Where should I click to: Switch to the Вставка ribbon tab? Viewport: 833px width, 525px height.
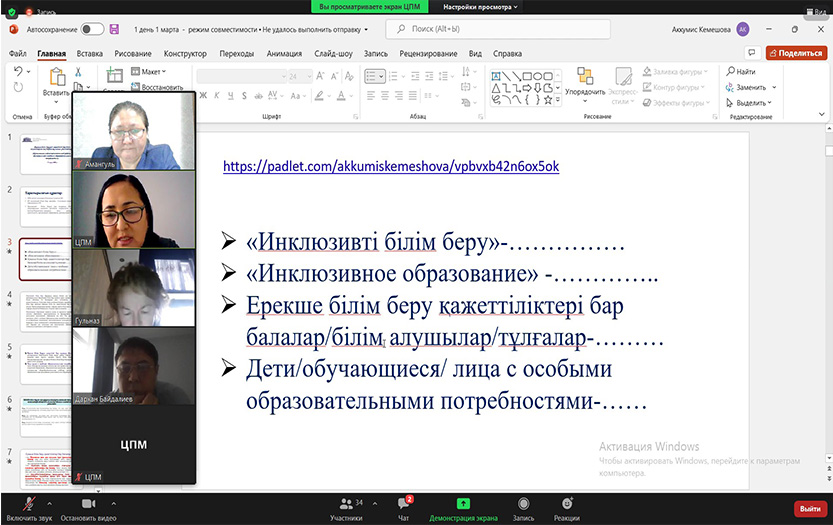pos(90,53)
